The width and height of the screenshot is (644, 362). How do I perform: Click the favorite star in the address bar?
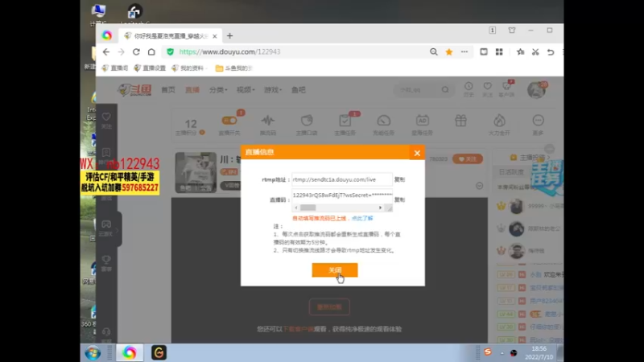tap(449, 51)
